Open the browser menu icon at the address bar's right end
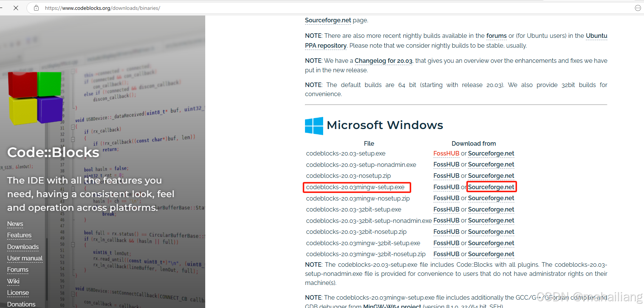The image size is (644, 308). 638,8
